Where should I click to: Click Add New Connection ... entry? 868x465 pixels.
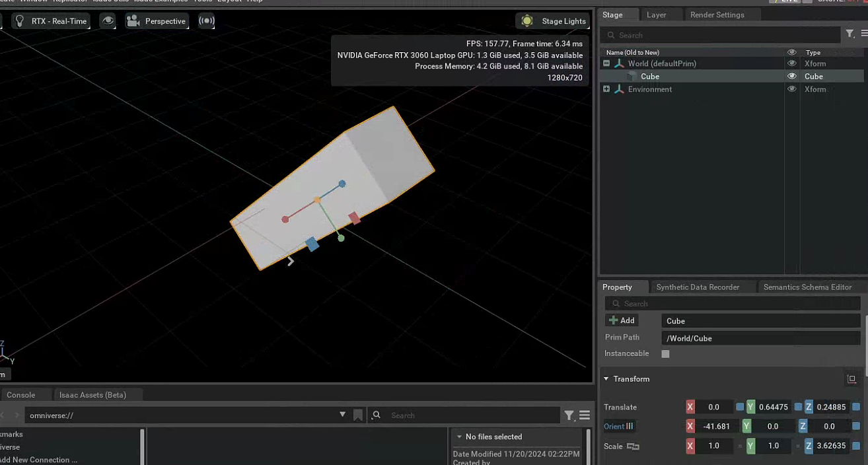pos(38,460)
